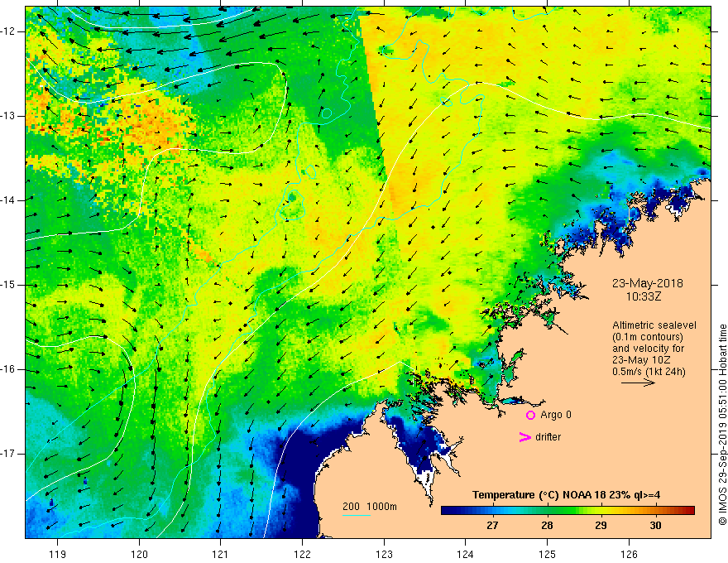This screenshot has height=563, width=728.
Task: Click the magenta drifter arrow legend marker
Action: tap(524, 437)
